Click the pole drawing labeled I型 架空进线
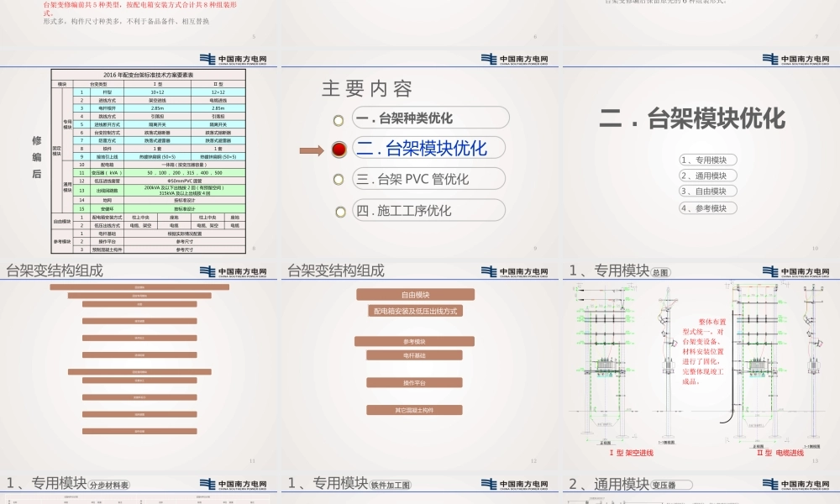Image resolution: width=840 pixels, height=504 pixels. click(x=604, y=361)
